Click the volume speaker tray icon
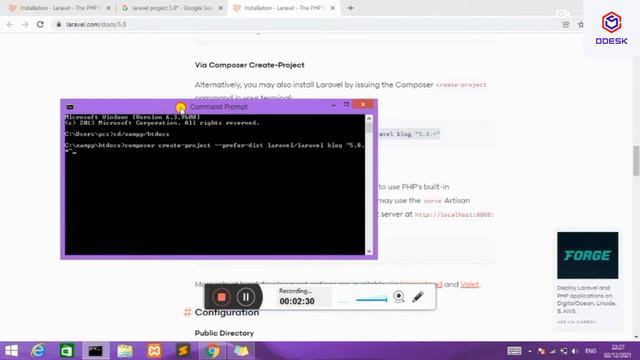The height and width of the screenshot is (360, 640). 575,351
